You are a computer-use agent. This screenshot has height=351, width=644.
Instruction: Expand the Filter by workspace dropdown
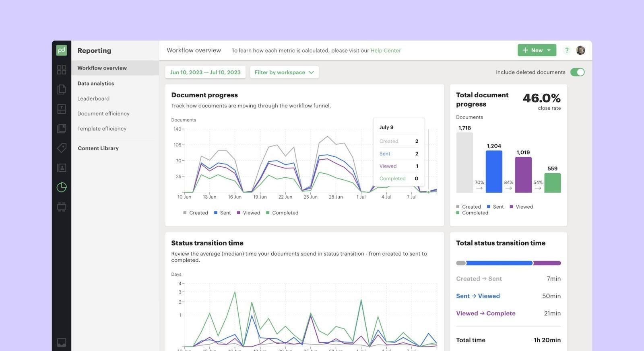pos(284,72)
